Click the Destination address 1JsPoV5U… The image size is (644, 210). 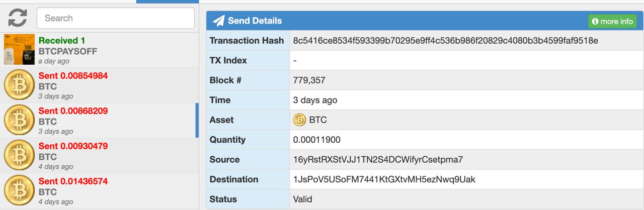tap(384, 179)
